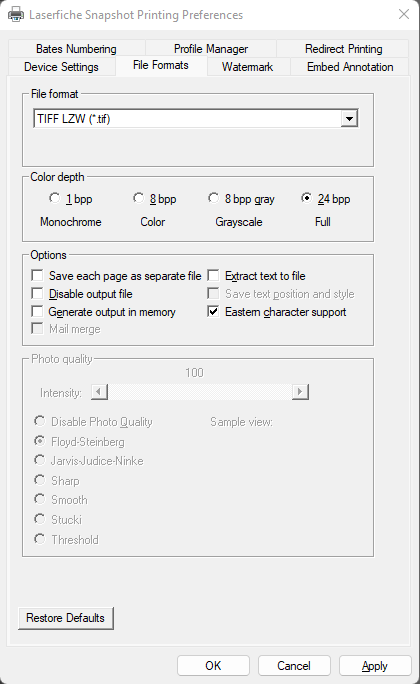Screen dimensions: 420x684
Task: Open the Embed Annotation tab
Action: click(x=350, y=67)
